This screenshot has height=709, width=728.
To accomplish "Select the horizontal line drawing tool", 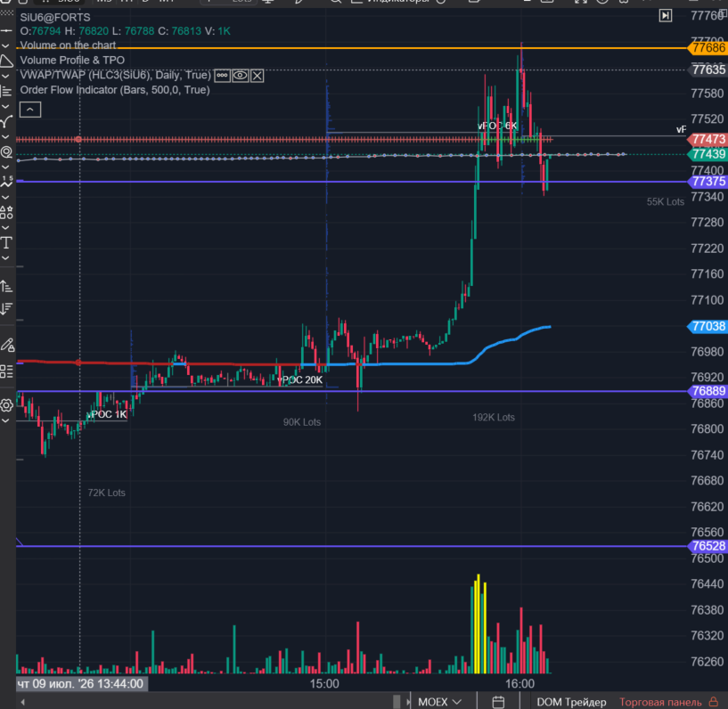I will coord(6,30).
